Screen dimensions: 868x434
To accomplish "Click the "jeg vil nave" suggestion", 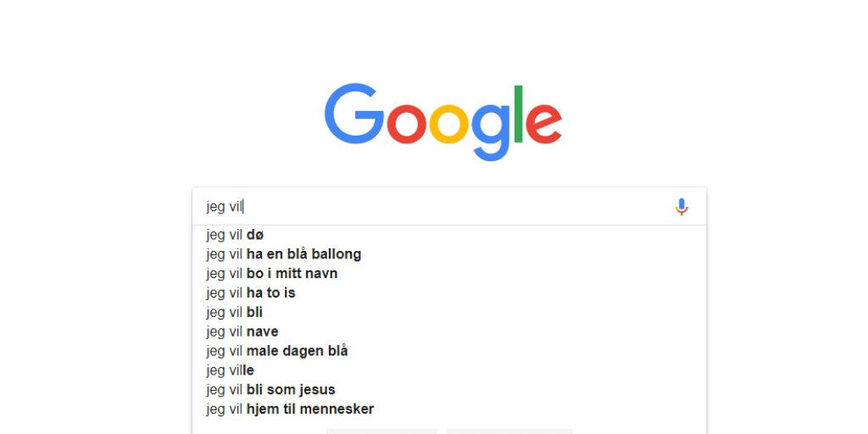I will pyautogui.click(x=242, y=332).
